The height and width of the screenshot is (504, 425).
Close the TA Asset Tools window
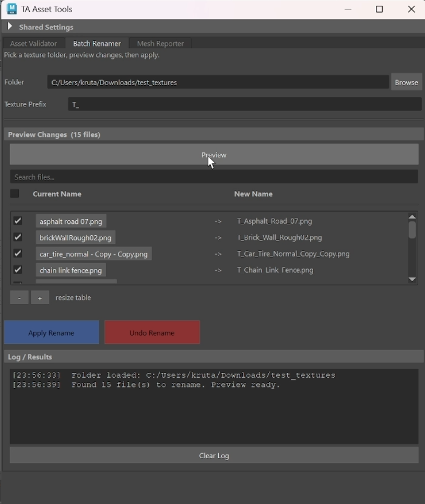[411, 9]
